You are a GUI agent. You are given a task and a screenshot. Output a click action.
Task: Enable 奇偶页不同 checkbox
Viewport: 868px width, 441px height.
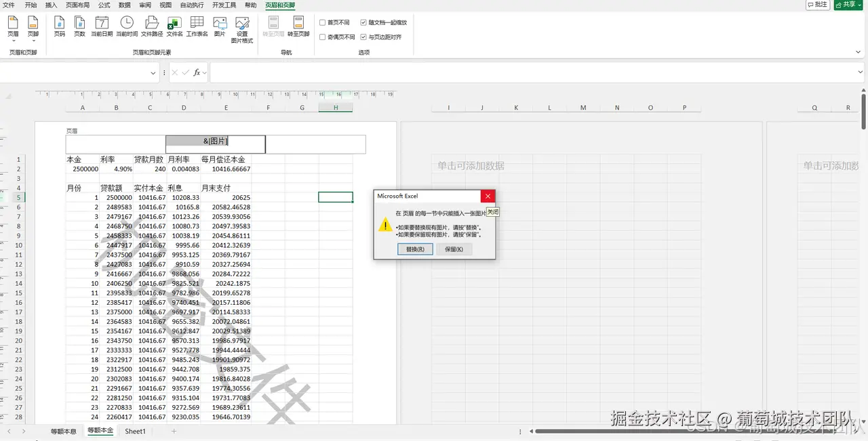point(323,37)
